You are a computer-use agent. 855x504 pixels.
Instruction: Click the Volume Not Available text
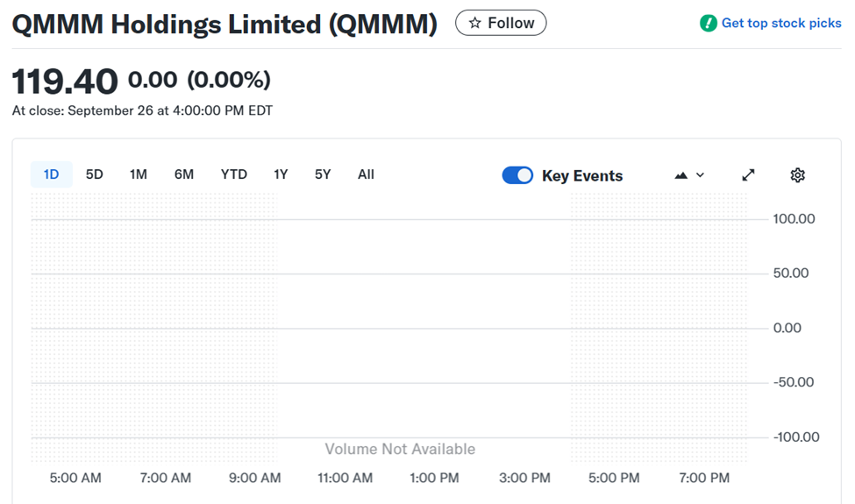400,449
